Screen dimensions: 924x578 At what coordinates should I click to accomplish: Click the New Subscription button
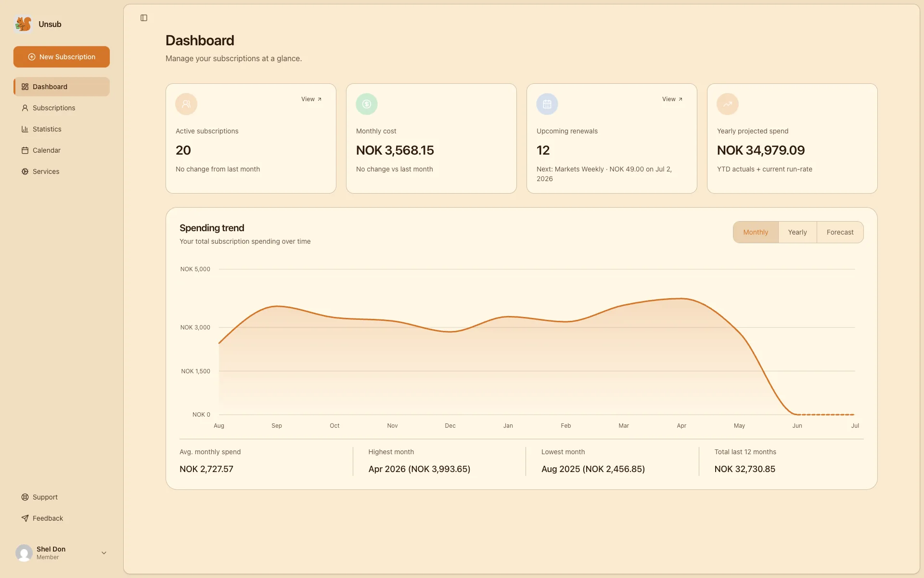coord(62,57)
